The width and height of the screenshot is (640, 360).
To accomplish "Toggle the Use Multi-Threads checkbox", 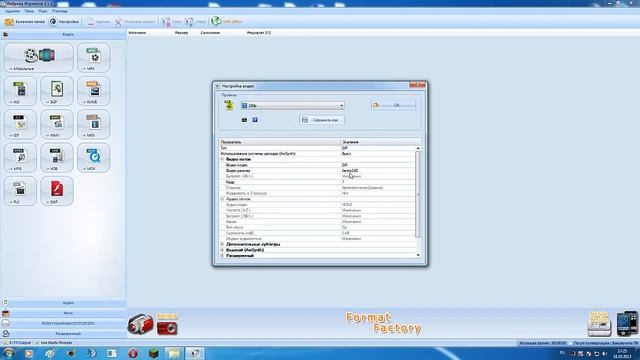I will pyautogui.click(x=54, y=343).
